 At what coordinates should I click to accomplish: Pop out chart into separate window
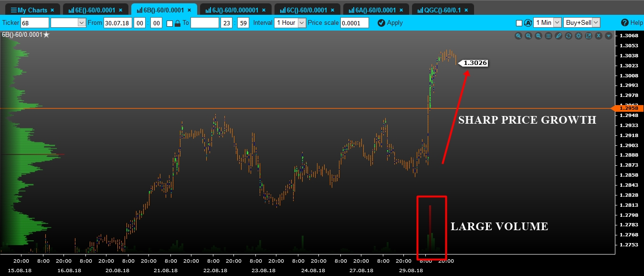tap(589, 36)
